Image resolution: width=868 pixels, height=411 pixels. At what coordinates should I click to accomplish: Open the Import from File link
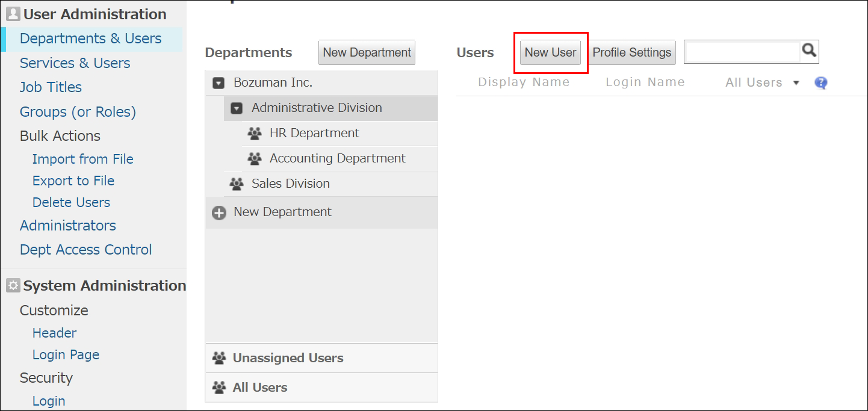[x=82, y=159]
